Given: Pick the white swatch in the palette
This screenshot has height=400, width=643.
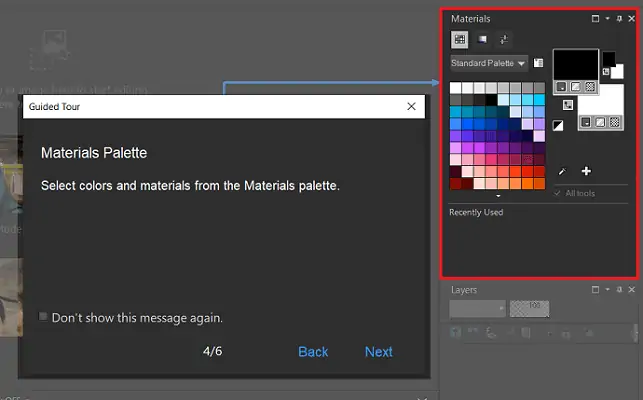Looking at the screenshot, I should [x=456, y=88].
